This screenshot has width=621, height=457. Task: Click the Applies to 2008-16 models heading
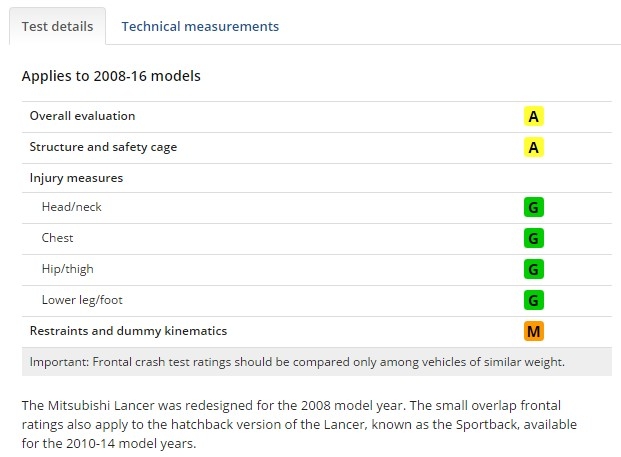click(x=111, y=76)
